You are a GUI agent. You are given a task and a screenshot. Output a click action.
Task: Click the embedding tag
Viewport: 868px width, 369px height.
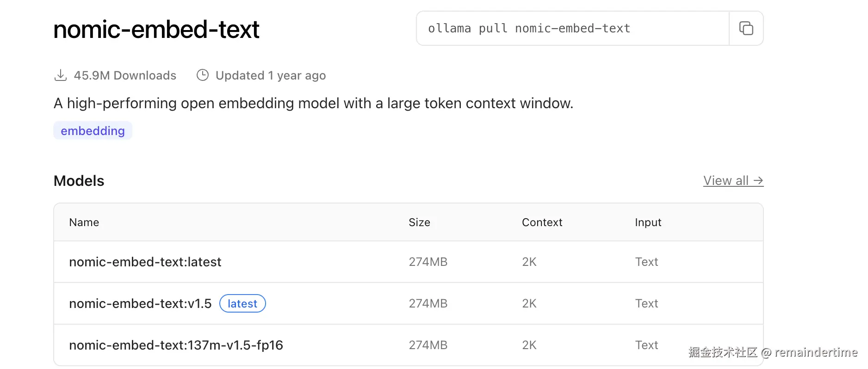(93, 131)
